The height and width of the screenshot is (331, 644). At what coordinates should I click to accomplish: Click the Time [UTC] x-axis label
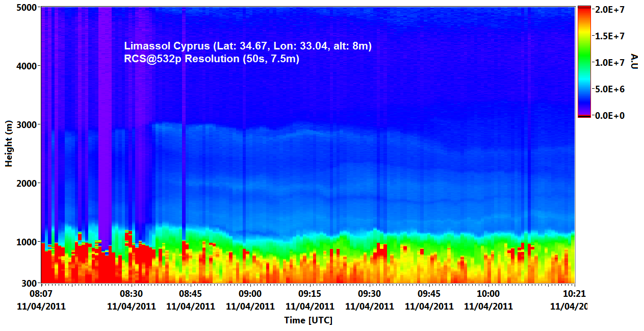point(308,320)
